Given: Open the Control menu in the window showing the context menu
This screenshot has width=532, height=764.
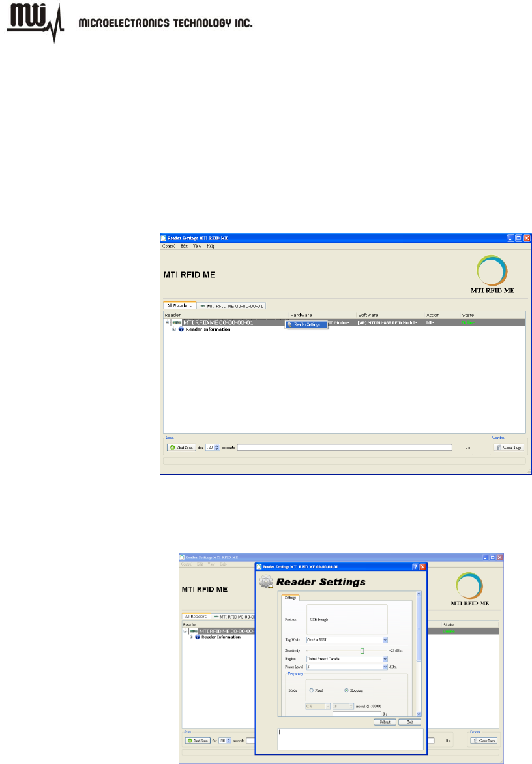Looking at the screenshot, I should pyautogui.click(x=169, y=246).
